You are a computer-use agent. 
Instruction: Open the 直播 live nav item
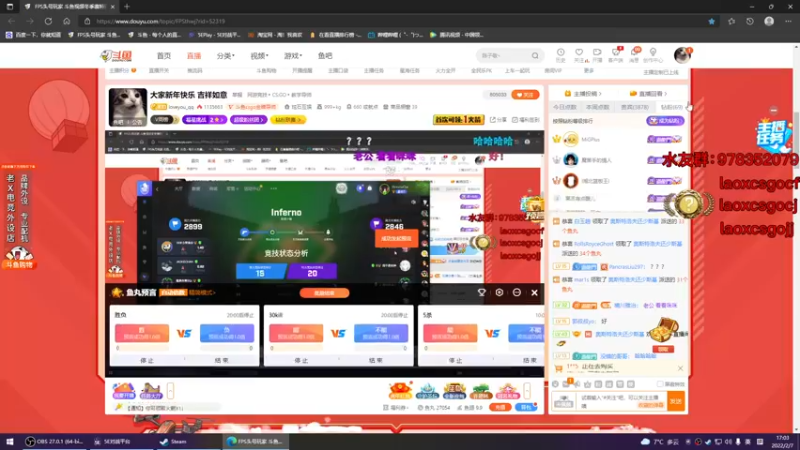[194, 56]
